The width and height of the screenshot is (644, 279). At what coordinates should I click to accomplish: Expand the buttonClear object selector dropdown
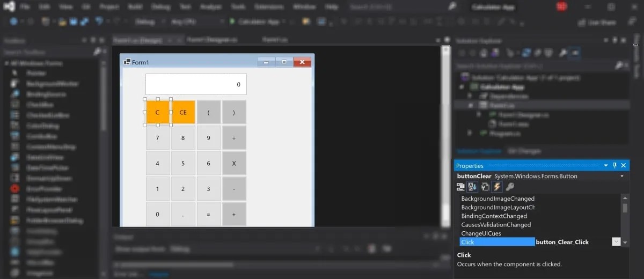(x=622, y=176)
